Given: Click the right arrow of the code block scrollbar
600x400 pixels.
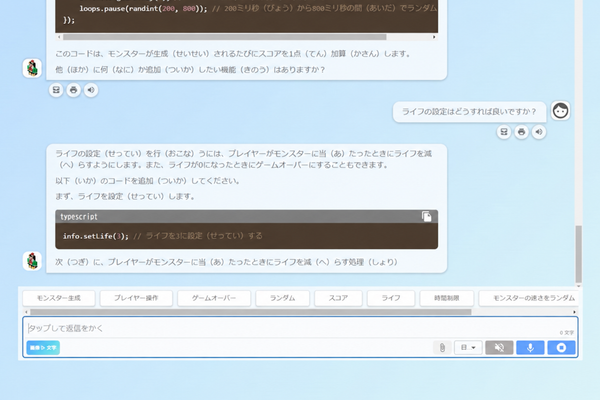Looking at the screenshot, I should [434, 37].
